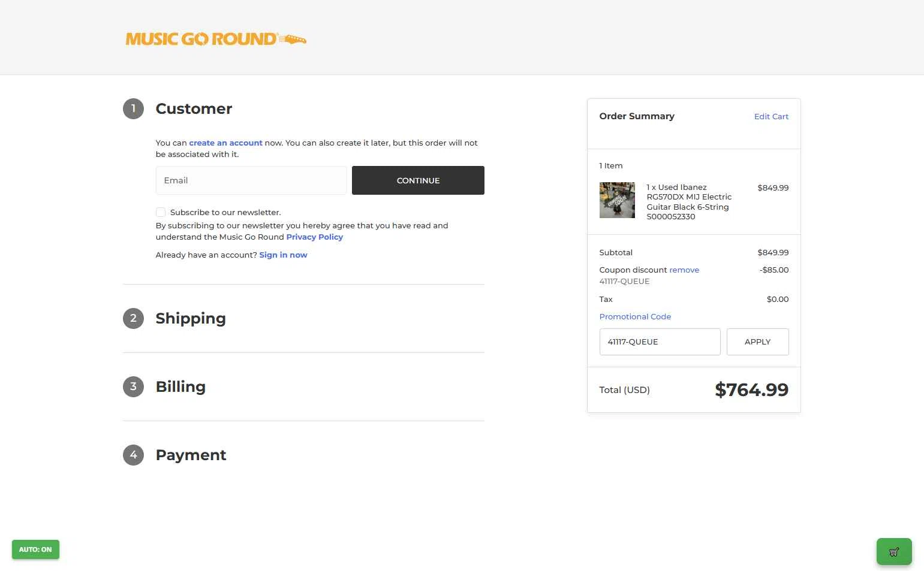Click the 41117-QUEUE coupon label text

624,281
